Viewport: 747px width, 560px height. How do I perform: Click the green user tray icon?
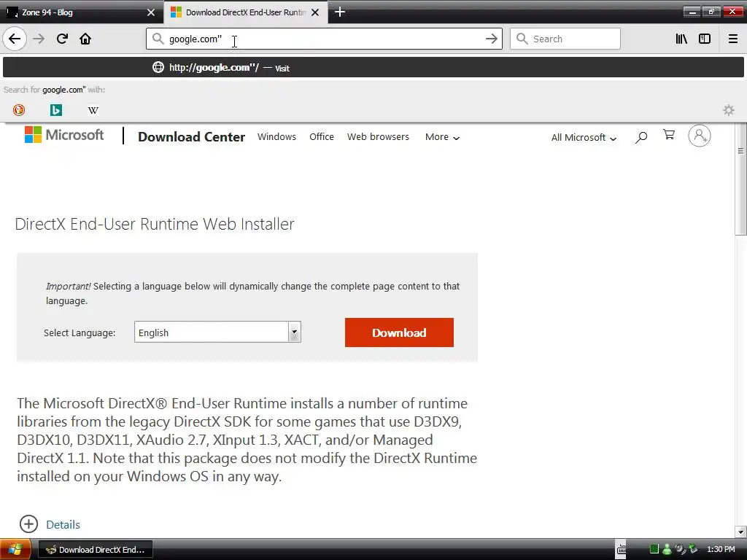click(x=667, y=550)
